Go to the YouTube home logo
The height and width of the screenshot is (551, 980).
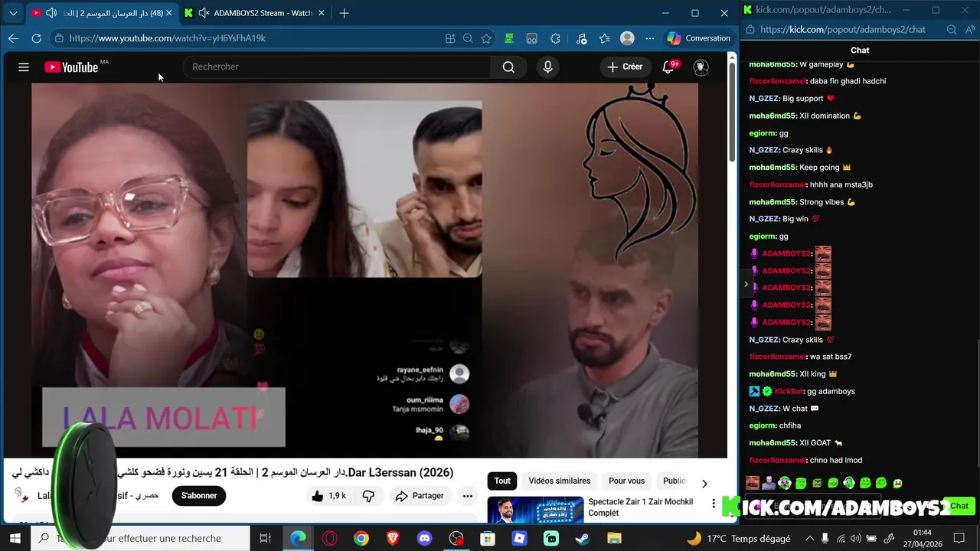71,67
